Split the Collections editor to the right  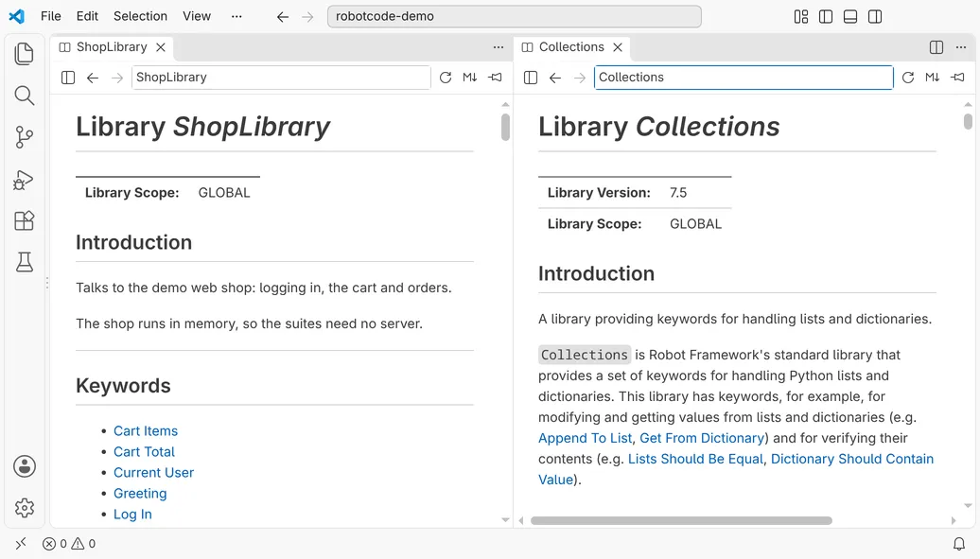click(x=936, y=47)
